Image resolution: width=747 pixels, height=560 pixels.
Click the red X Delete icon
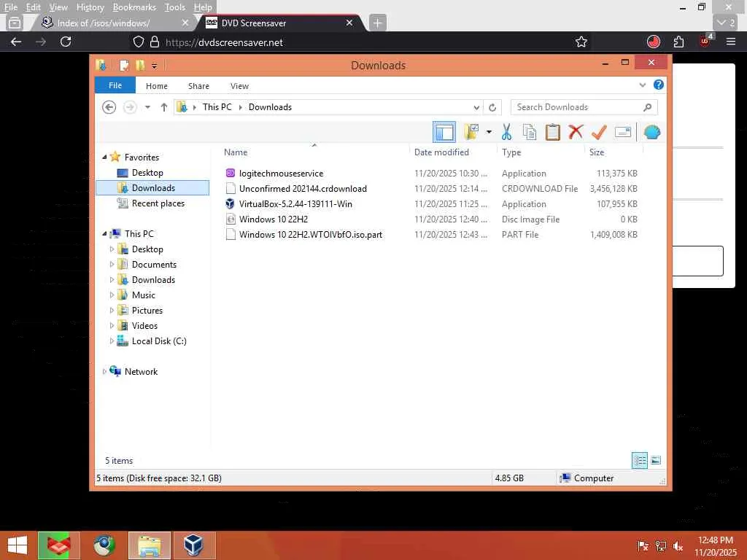click(576, 131)
